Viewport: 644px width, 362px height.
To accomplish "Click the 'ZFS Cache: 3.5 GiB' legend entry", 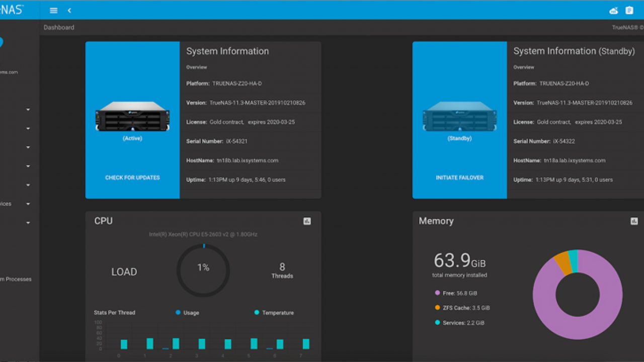I will pos(462,308).
